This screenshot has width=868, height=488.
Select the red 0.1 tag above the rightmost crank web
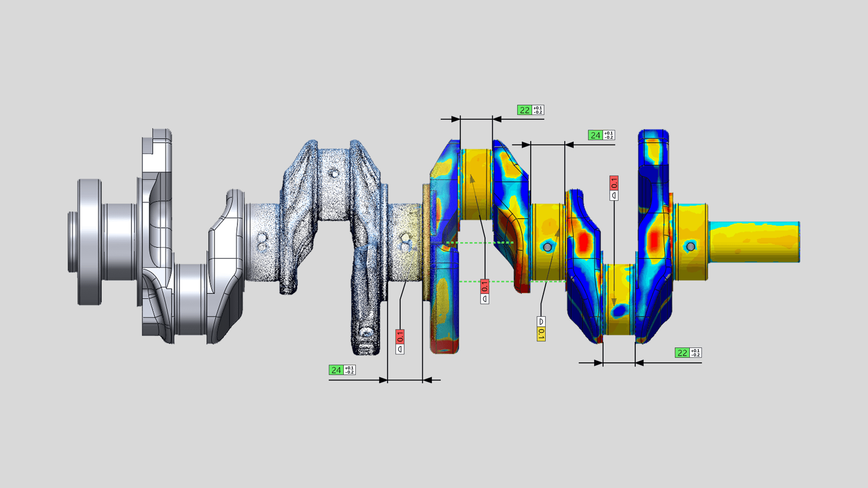[614, 183]
